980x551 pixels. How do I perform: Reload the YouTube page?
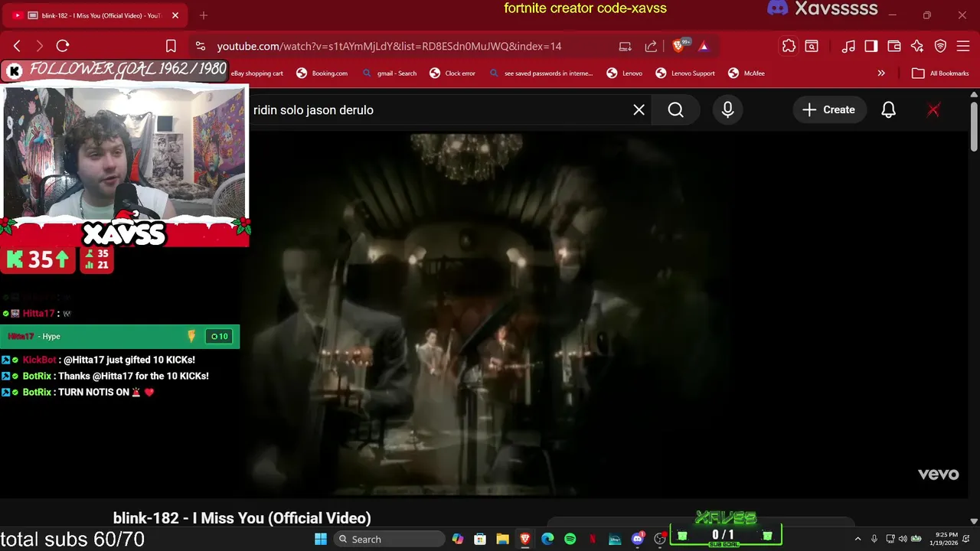pos(63,46)
